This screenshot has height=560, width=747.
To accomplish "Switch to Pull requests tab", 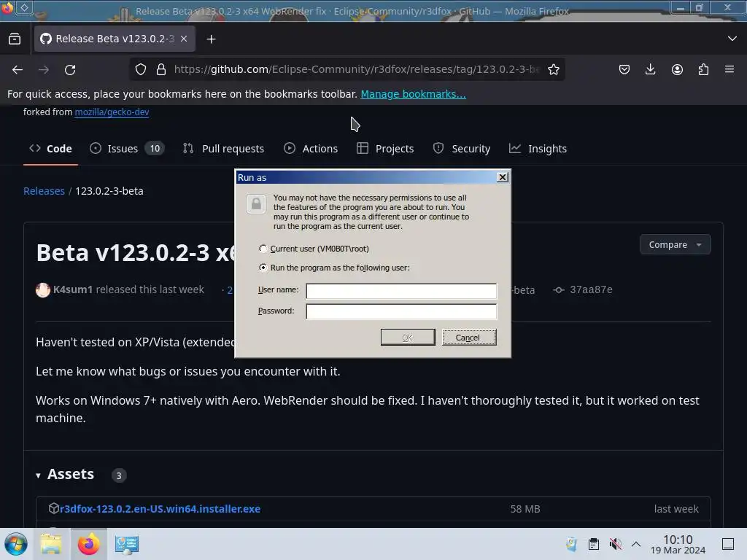I will point(223,149).
